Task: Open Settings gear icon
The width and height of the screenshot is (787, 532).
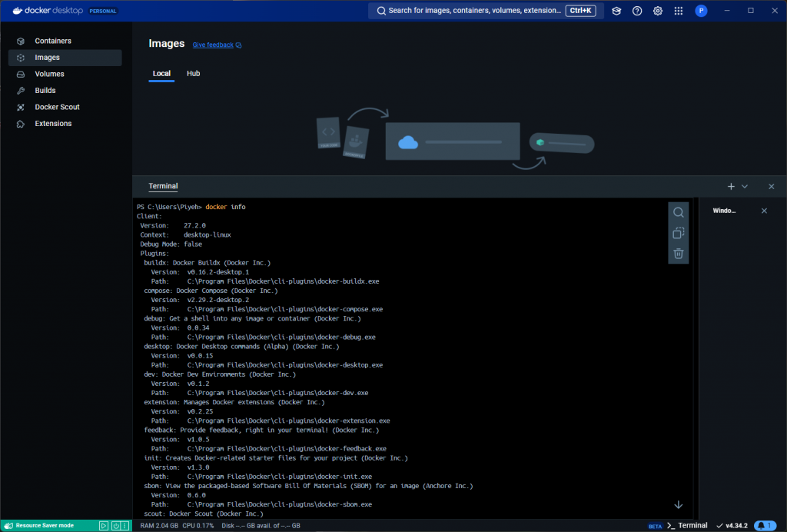Action: [x=658, y=11]
